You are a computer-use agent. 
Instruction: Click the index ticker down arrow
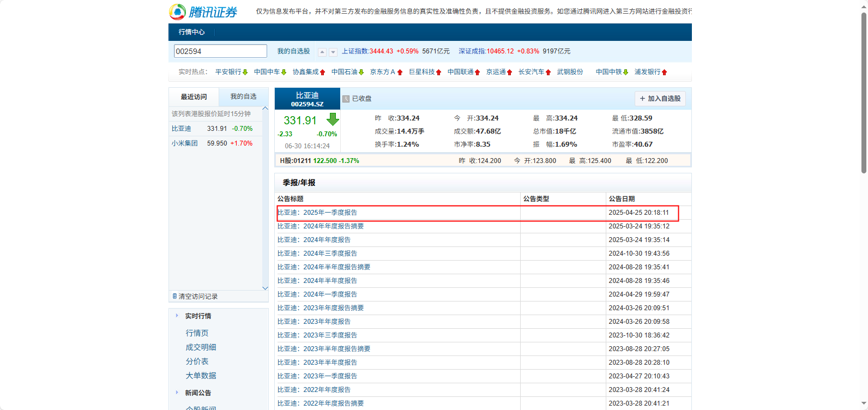pyautogui.click(x=333, y=52)
